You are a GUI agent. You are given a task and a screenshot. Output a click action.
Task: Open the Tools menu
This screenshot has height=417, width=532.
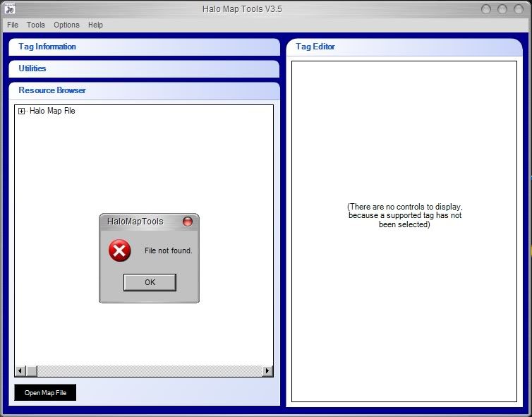point(35,25)
